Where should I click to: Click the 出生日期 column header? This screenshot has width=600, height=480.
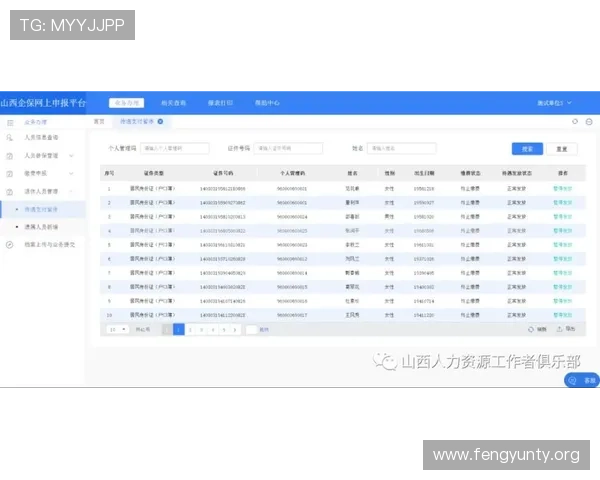[424, 173]
